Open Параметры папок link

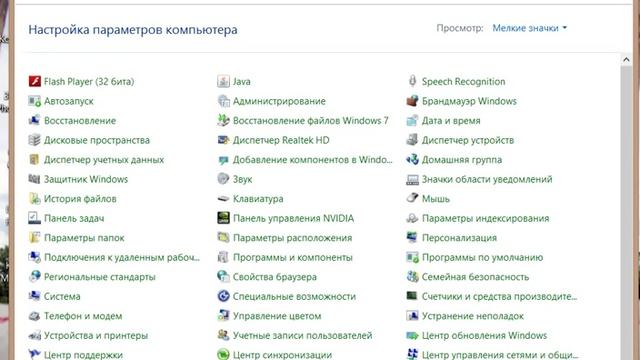(x=84, y=238)
